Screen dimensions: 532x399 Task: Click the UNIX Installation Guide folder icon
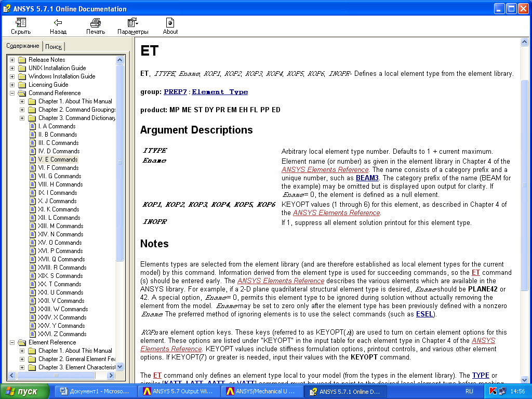pos(22,68)
